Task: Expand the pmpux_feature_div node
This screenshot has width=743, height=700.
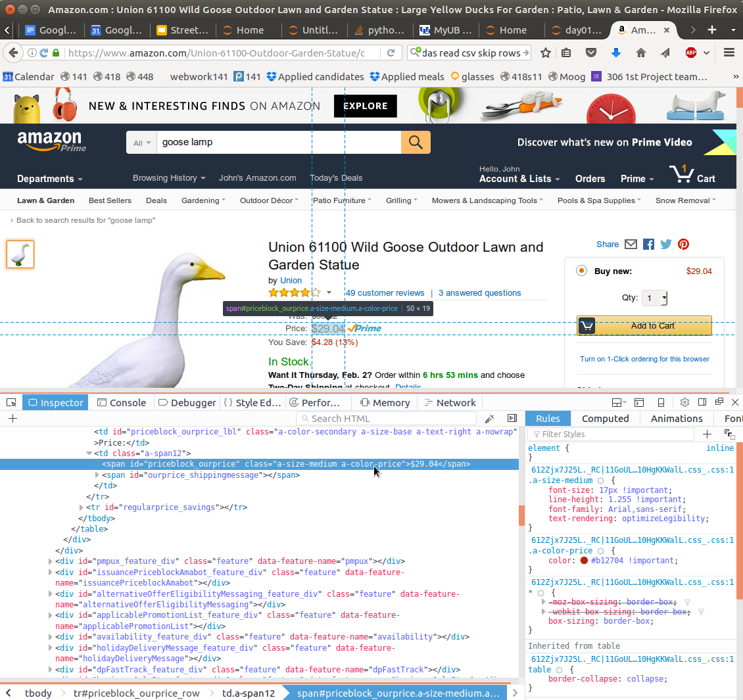Action: (51, 561)
